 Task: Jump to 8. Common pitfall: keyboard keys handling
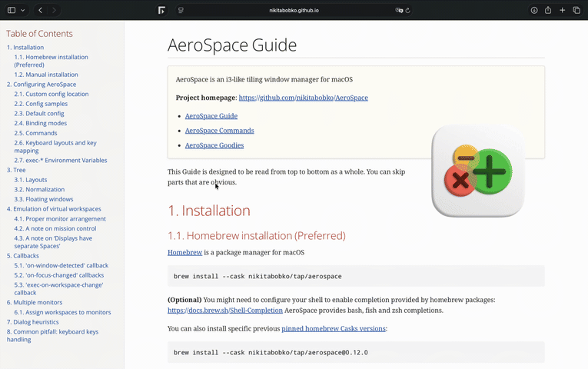52,335
